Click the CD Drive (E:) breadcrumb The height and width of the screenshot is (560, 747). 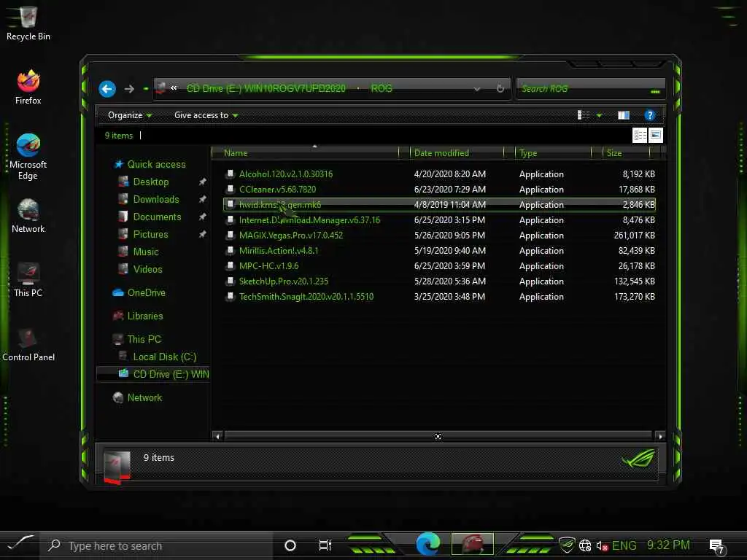[266, 88]
